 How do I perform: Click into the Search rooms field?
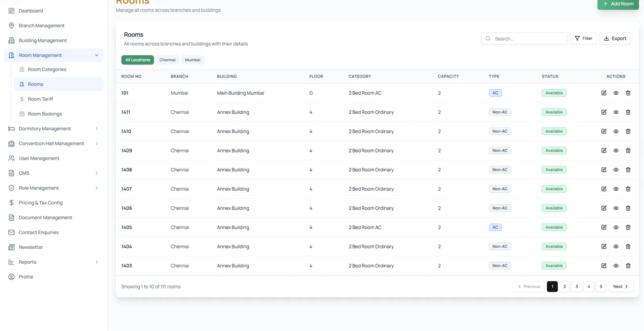click(x=524, y=39)
